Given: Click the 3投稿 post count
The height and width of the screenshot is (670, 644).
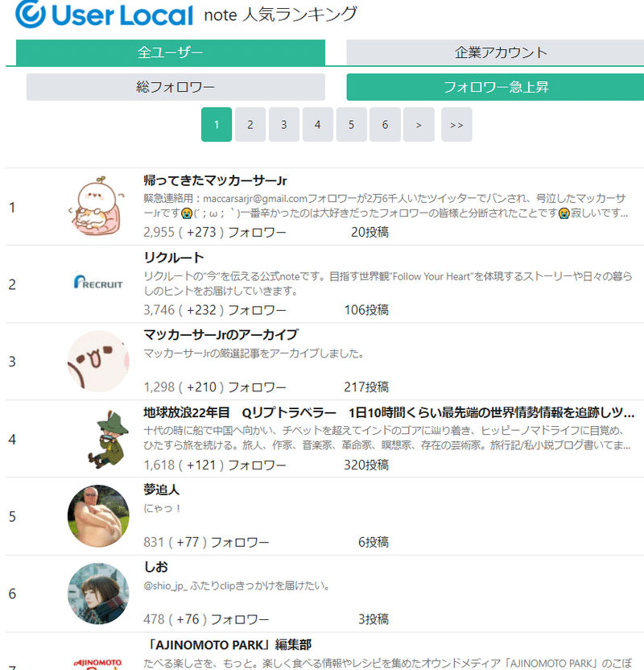Looking at the screenshot, I should 374,619.
